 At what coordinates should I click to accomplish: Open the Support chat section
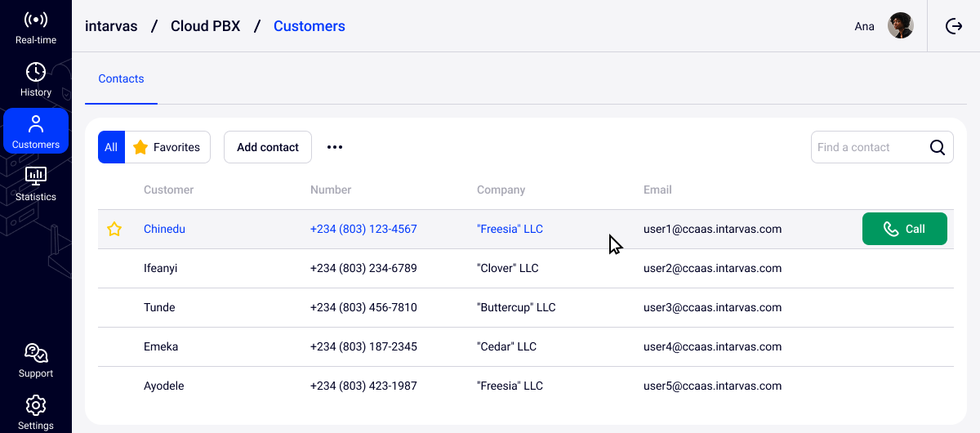[x=35, y=360]
